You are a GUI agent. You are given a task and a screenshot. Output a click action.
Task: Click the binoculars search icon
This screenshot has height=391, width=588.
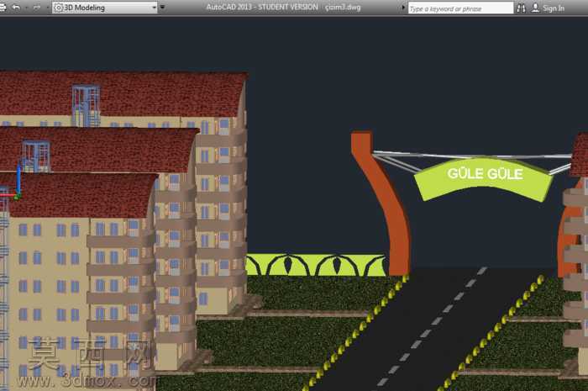521,8
